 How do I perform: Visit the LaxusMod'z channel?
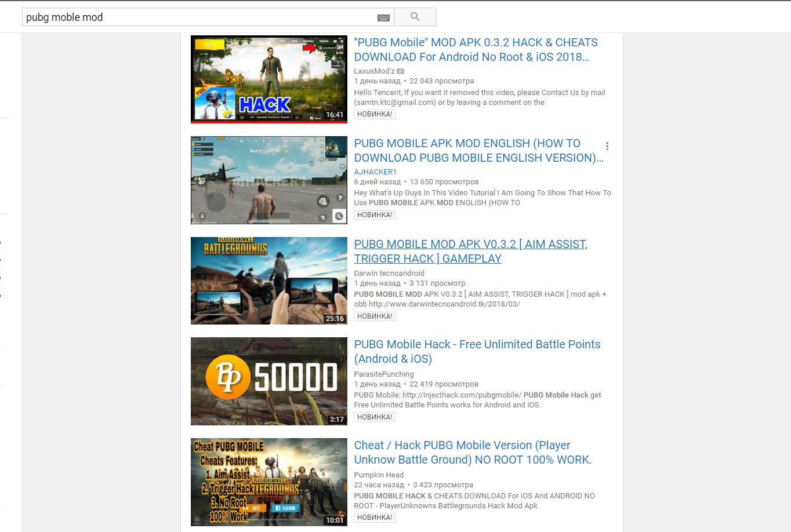click(374, 71)
